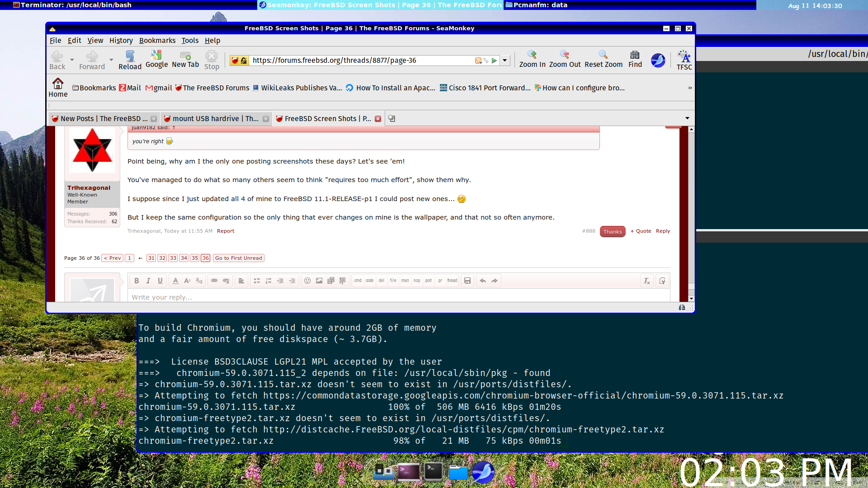868x488 pixels.
Task: Click the Zoom In icon
Action: (532, 55)
